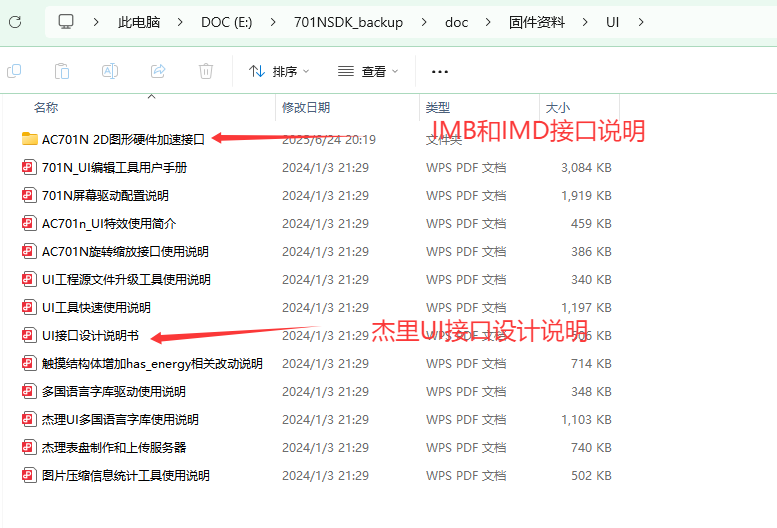Sort by 类型 column header
The height and width of the screenshot is (528, 777).
point(438,107)
